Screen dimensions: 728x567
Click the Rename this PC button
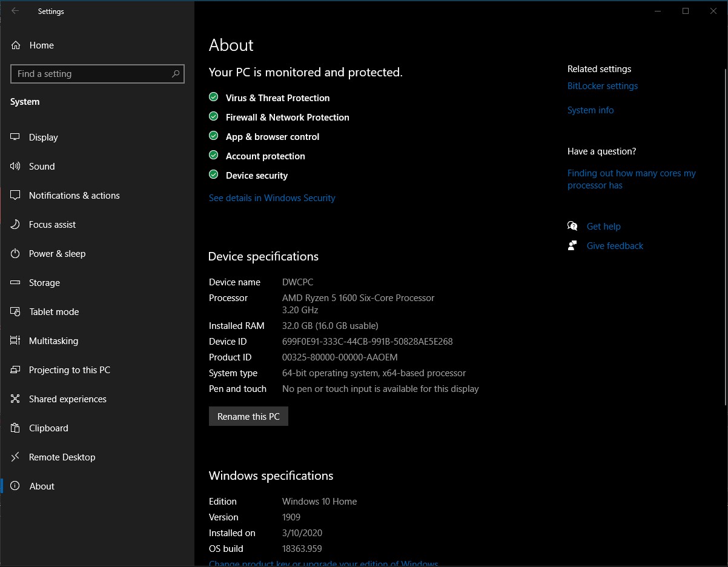click(248, 416)
